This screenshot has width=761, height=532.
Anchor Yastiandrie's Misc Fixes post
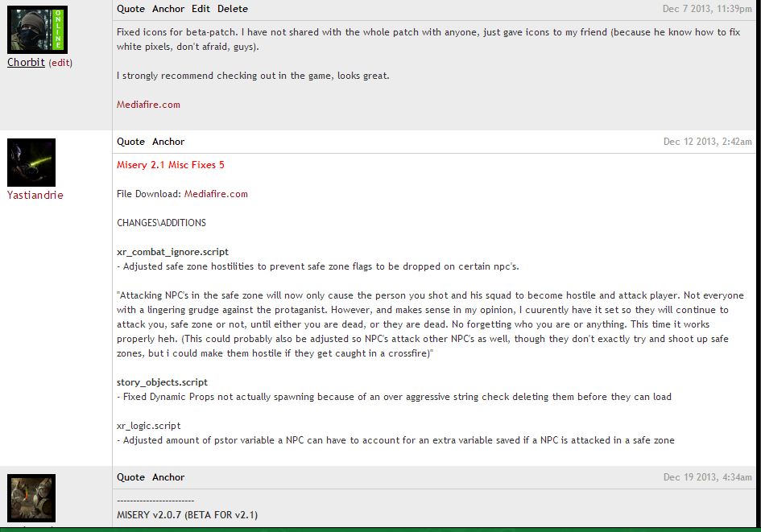(x=168, y=142)
